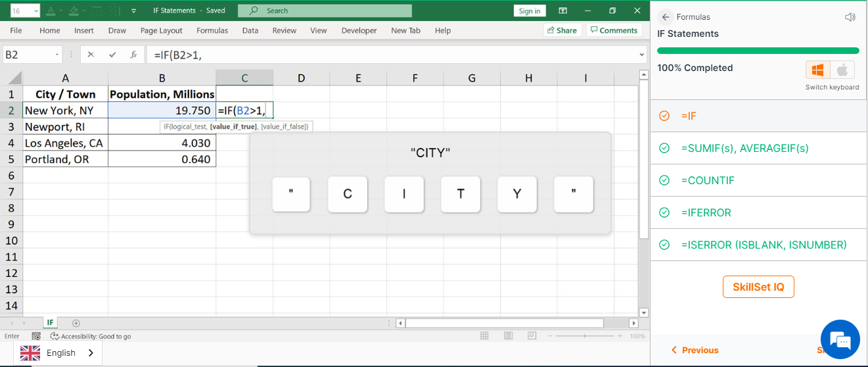Click the magnifier icon in Search box
This screenshot has height=367, width=868.
[x=254, y=11]
